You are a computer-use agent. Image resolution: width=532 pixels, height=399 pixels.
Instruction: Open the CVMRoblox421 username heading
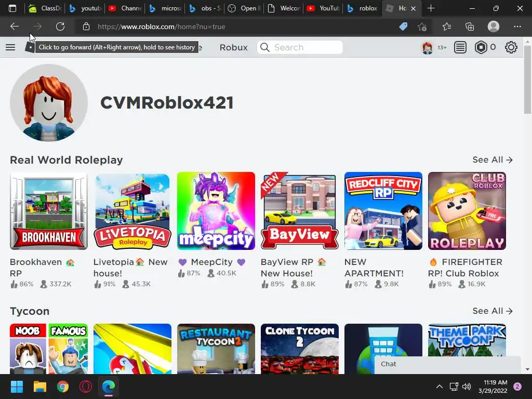(167, 102)
